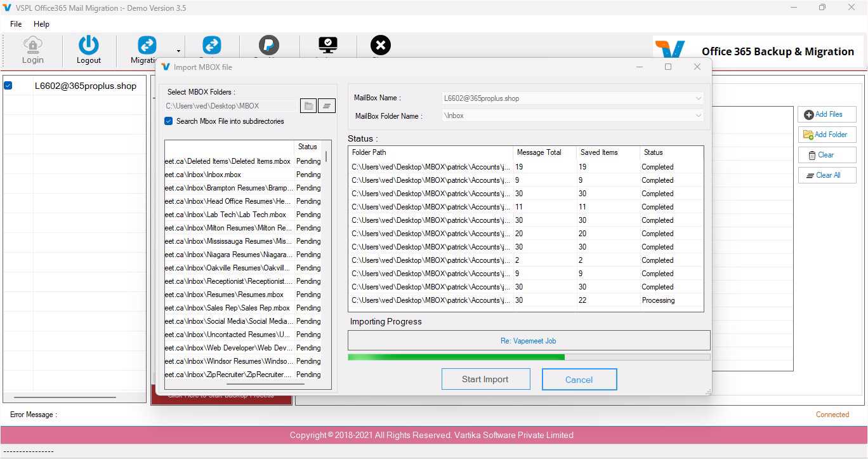Viewport: 868px width, 459px height.
Task: Select the Windsor Resumes mbox row
Action: (244, 361)
